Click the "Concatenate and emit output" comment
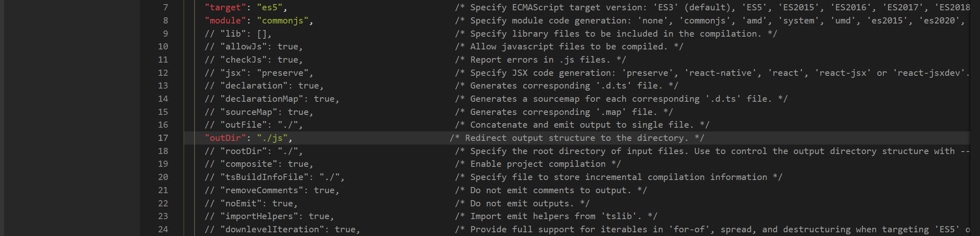The image size is (980, 236). coord(582,125)
